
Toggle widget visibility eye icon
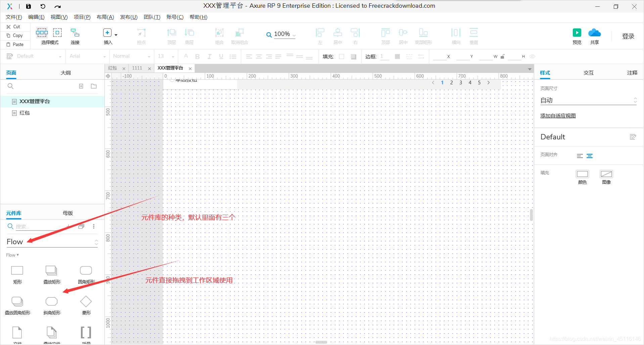tap(532, 56)
